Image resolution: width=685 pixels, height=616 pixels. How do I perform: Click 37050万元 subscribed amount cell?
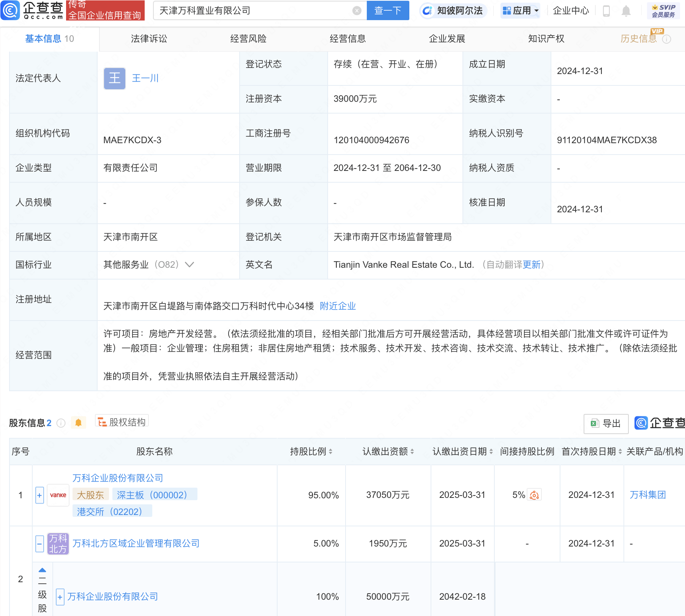tap(388, 495)
